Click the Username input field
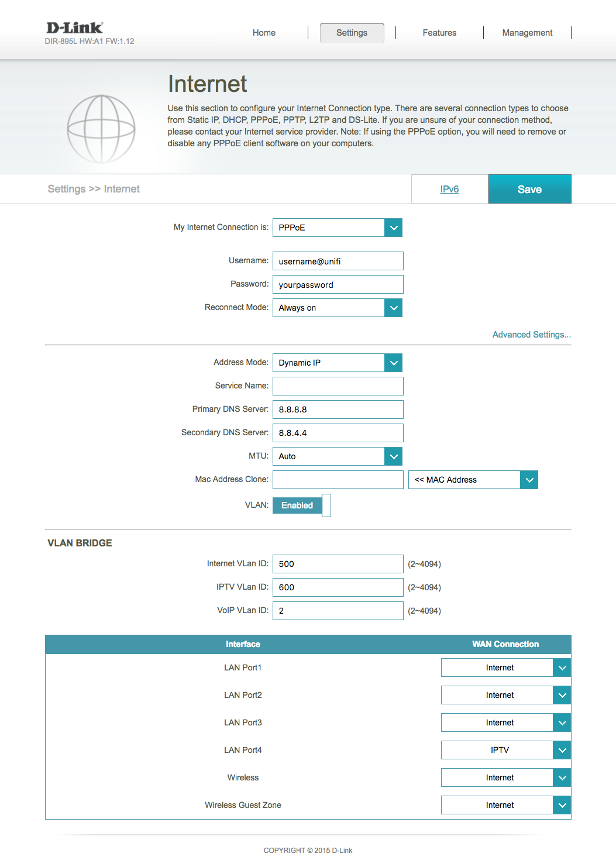Viewport: 616px width, 867px height. coord(338,261)
